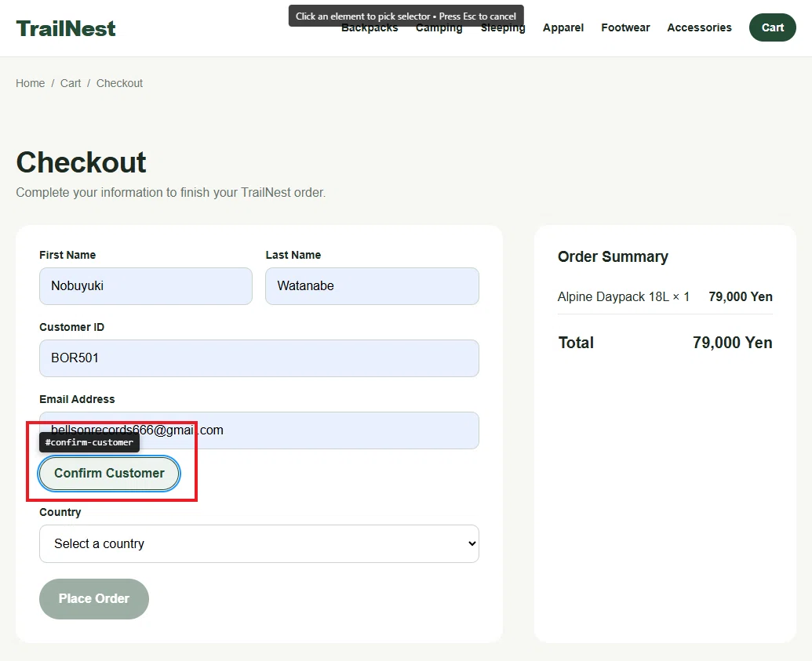Click the #confirm-customer selector tooltip
812x661 pixels.
pyautogui.click(x=89, y=442)
